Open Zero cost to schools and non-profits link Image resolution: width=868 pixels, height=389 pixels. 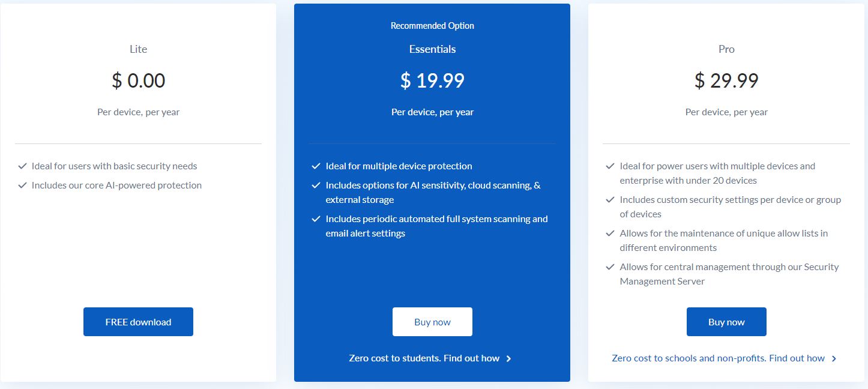click(718, 358)
